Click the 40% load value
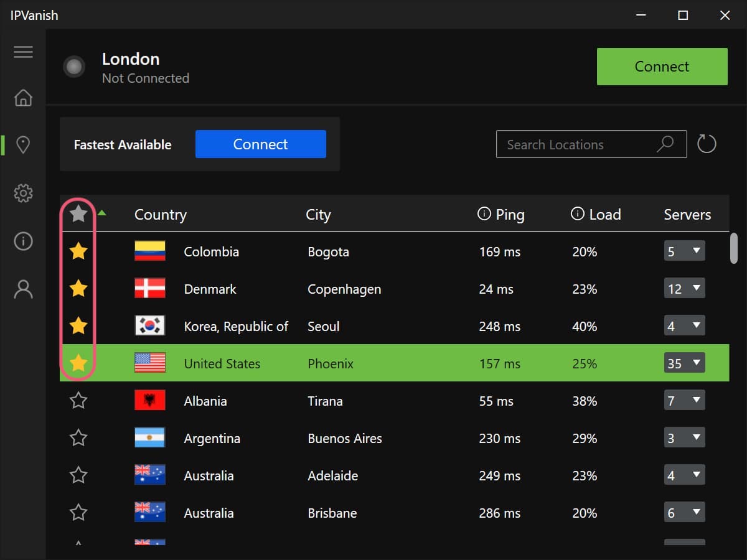 (585, 327)
